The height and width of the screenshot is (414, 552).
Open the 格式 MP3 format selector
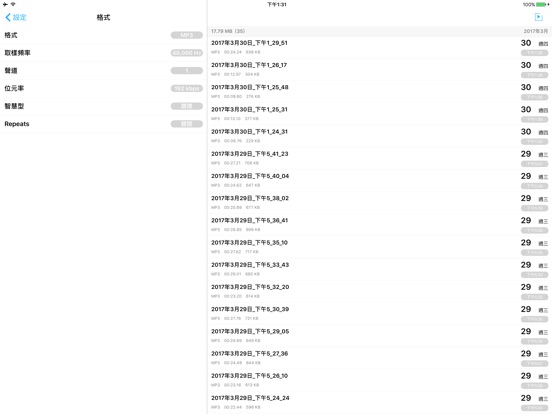coord(187,35)
